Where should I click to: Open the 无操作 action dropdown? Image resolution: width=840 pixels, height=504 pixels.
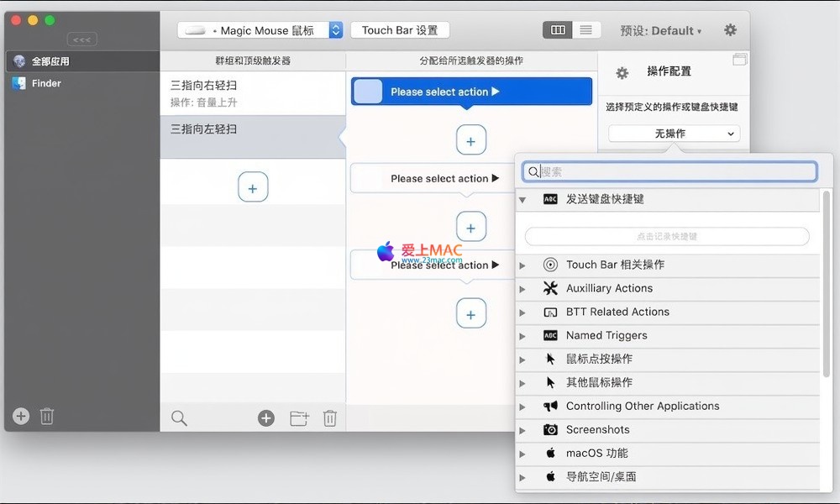[674, 134]
